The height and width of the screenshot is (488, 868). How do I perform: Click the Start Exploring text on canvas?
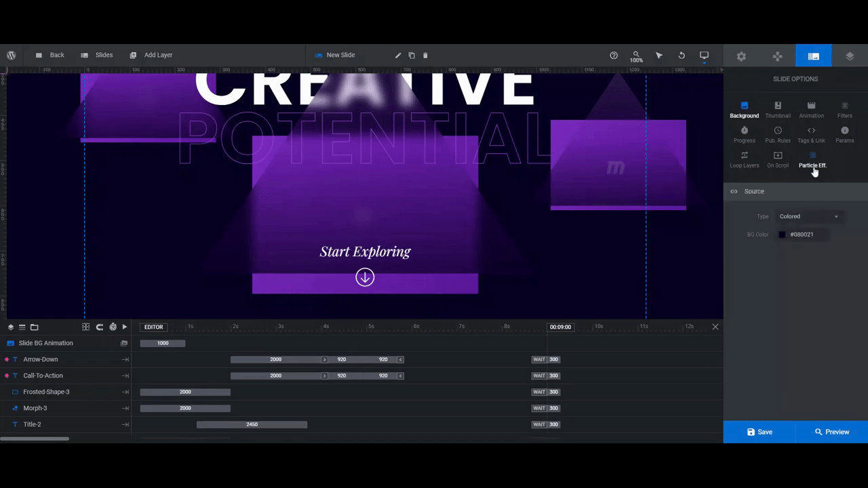tap(365, 251)
